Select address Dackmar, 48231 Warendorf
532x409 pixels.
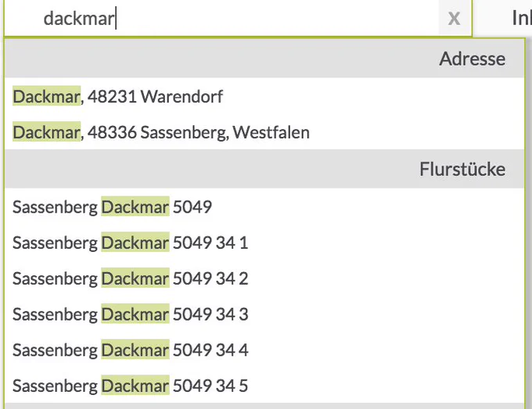[x=264, y=96]
